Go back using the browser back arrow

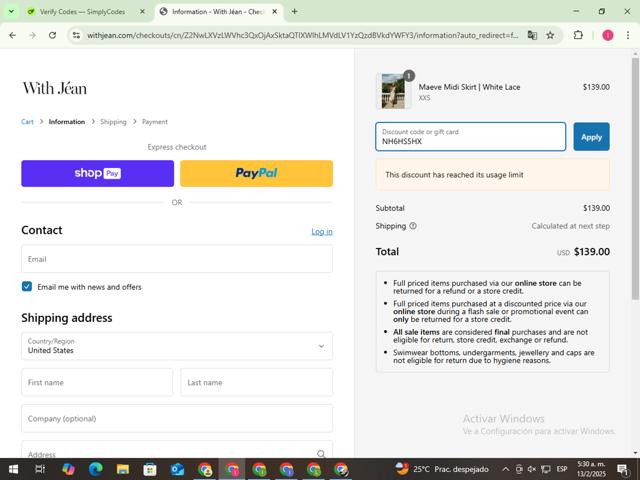tap(12, 35)
